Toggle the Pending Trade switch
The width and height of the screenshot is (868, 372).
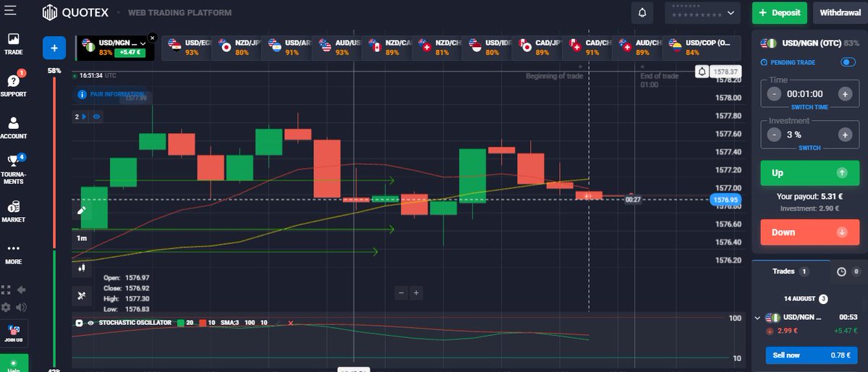[x=848, y=62]
